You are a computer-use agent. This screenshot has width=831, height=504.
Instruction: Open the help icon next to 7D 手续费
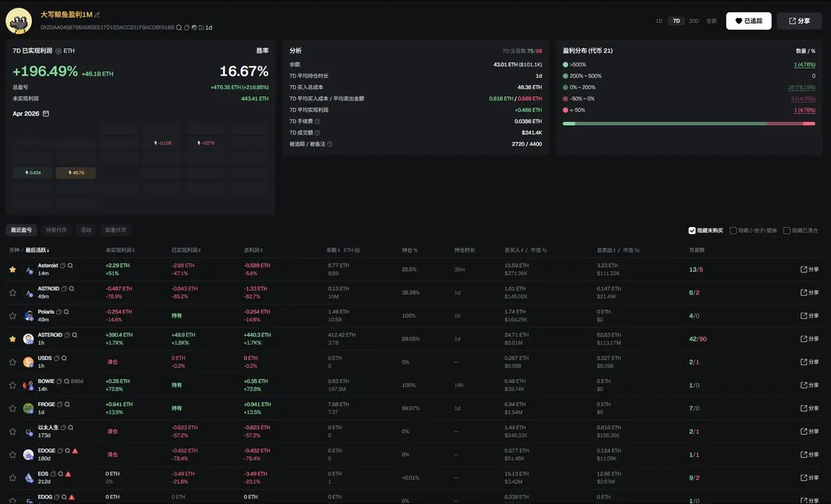coord(317,121)
